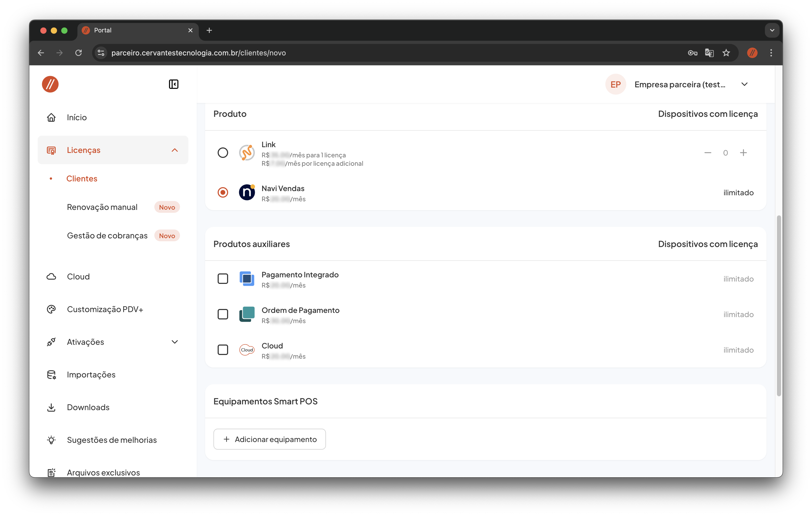812x516 pixels.
Task: Click the Equipamentos Smart POS heading
Action: [x=265, y=402]
